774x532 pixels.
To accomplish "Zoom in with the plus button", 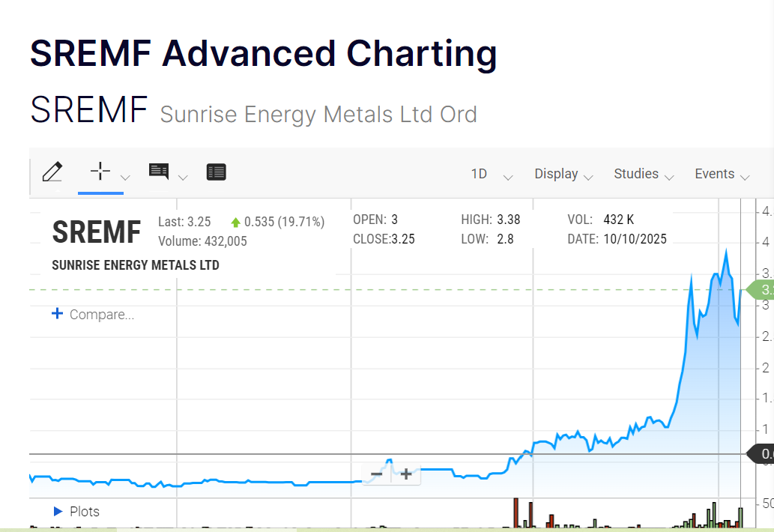I will point(406,474).
